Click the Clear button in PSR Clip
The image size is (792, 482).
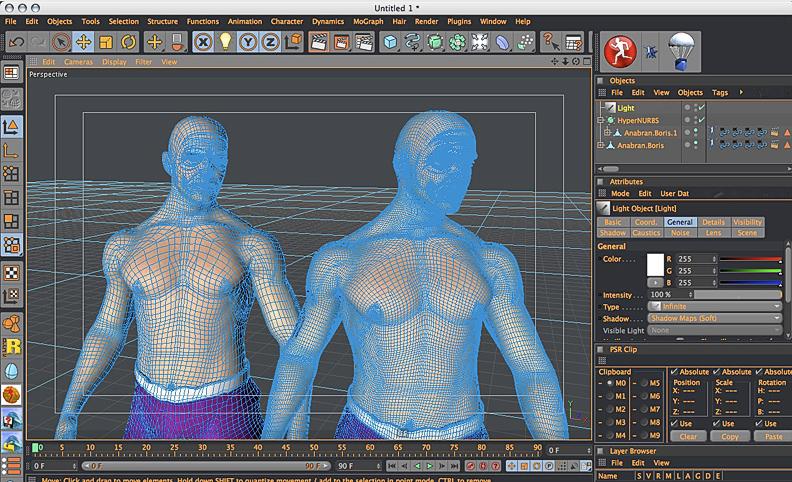click(688, 436)
